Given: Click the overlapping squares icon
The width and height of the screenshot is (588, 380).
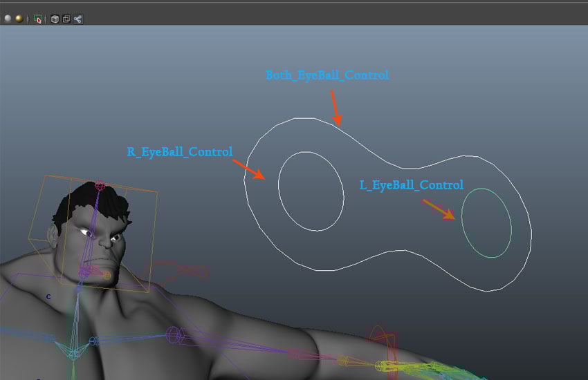Looking at the screenshot, I should pyautogui.click(x=66, y=19).
